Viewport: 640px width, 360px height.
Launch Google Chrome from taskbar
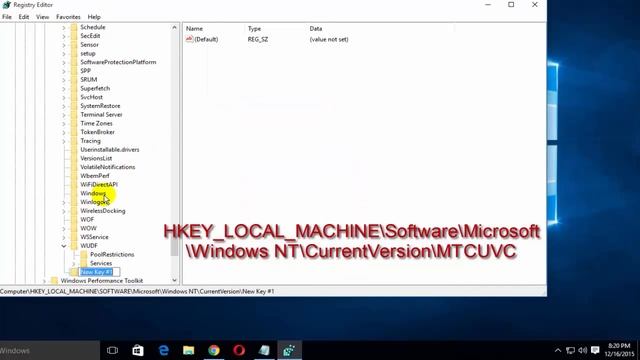click(214, 350)
